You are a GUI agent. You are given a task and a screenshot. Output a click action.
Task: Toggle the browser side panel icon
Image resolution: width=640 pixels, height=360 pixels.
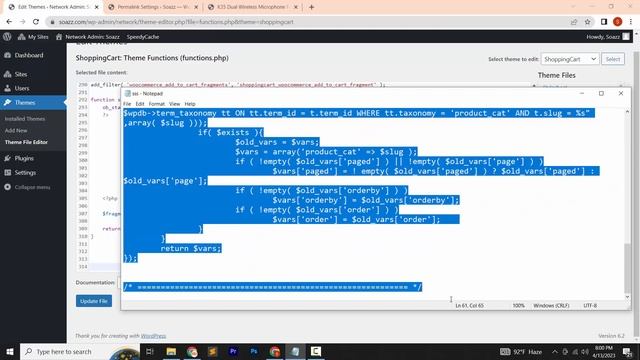(x=604, y=22)
